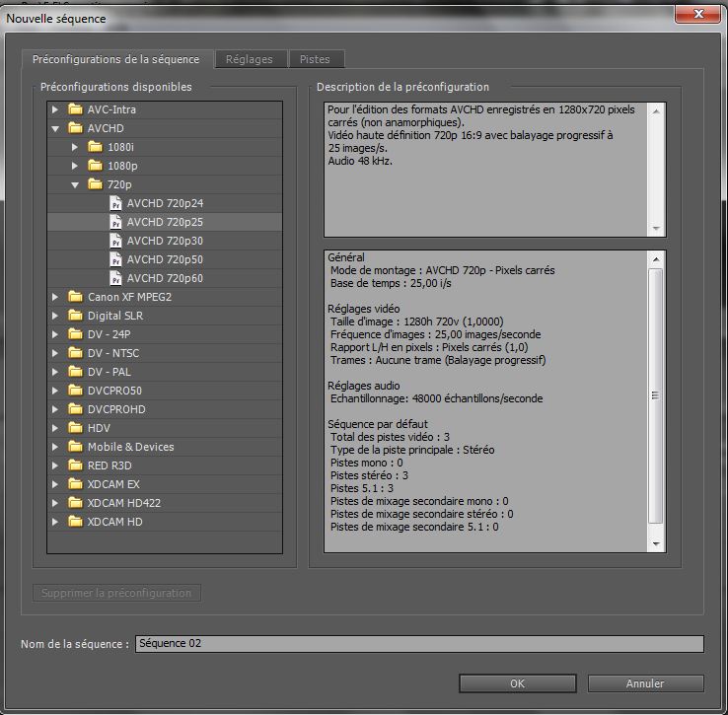Click the HDV folder icon

[75, 428]
